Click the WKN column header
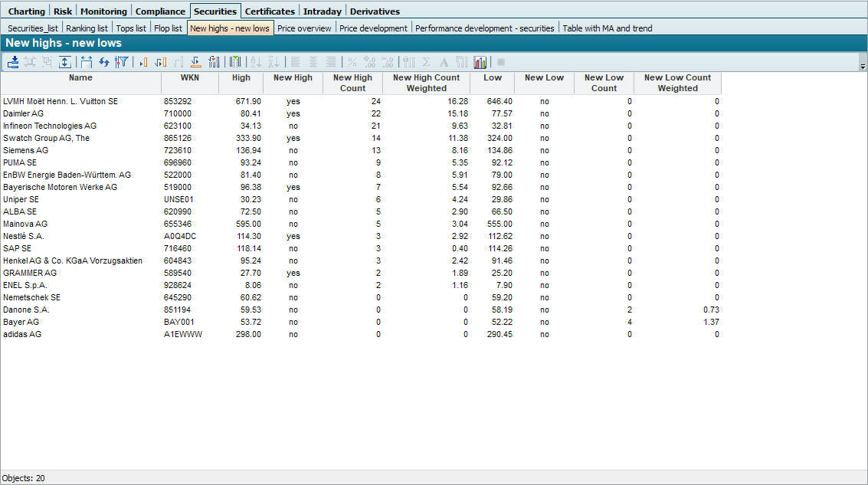The image size is (868, 485). pyautogui.click(x=189, y=78)
